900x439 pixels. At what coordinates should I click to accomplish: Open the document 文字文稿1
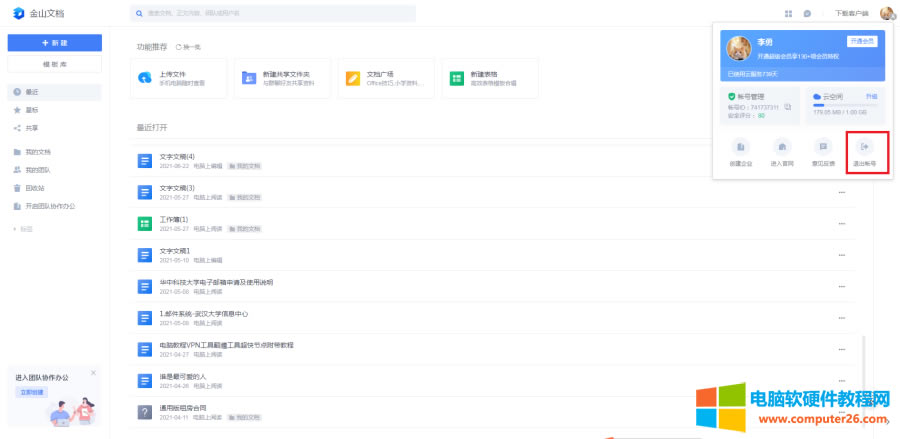point(174,251)
